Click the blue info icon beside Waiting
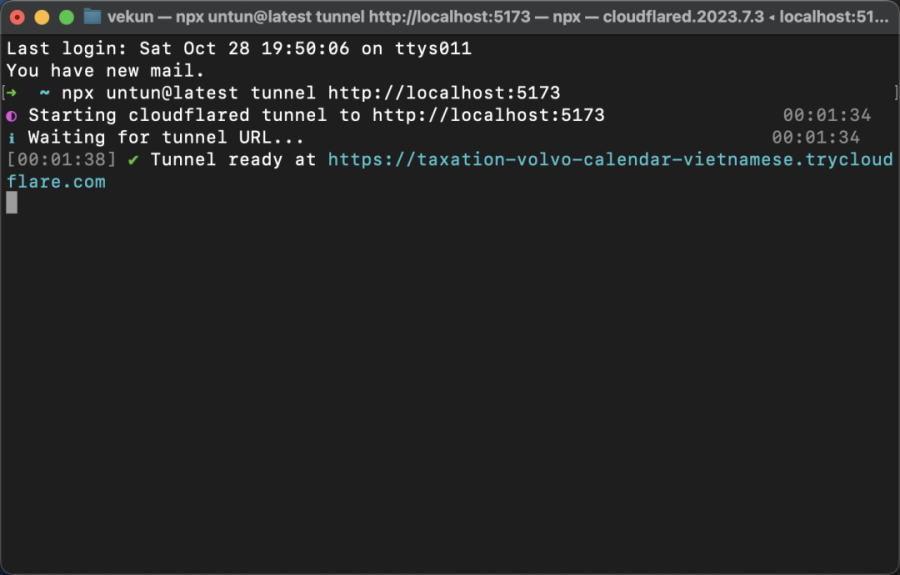The height and width of the screenshot is (575, 900). (x=12, y=138)
